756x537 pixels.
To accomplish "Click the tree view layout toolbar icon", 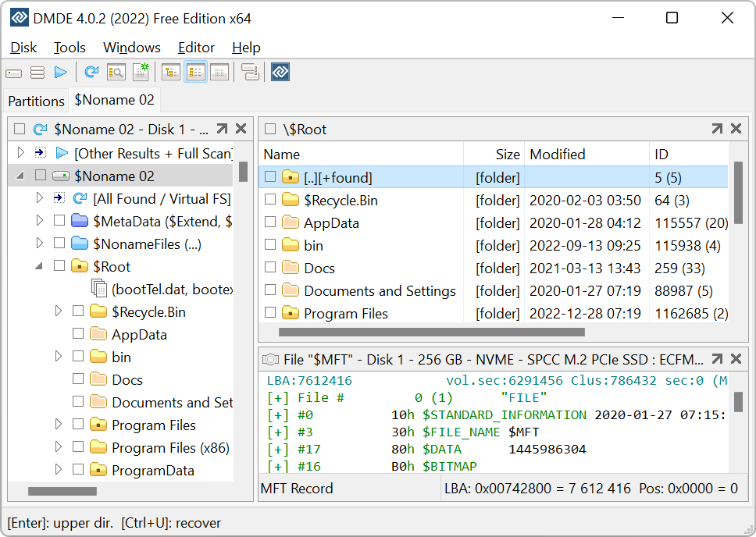I will pos(170,73).
